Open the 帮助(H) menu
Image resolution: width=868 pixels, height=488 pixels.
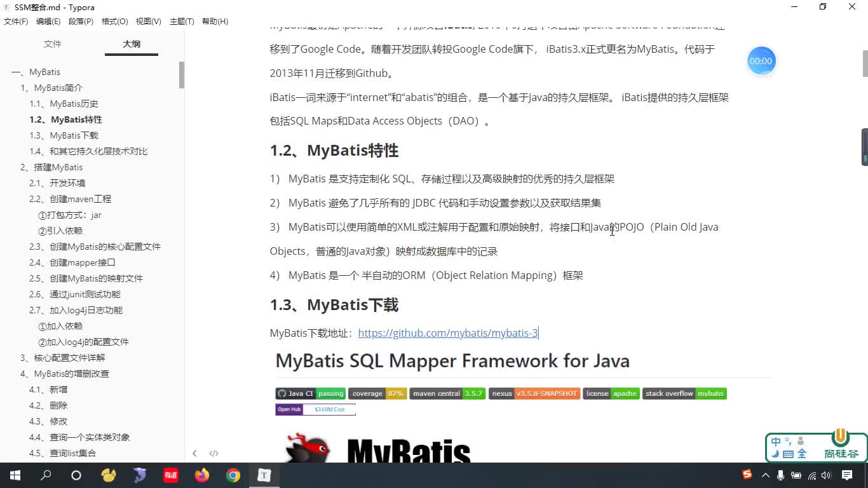(215, 21)
